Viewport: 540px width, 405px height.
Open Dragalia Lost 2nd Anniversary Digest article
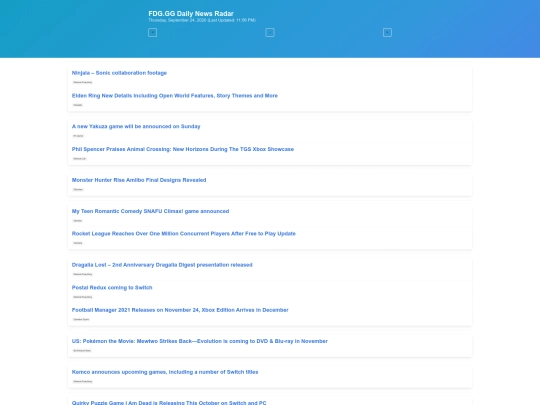[162, 265]
